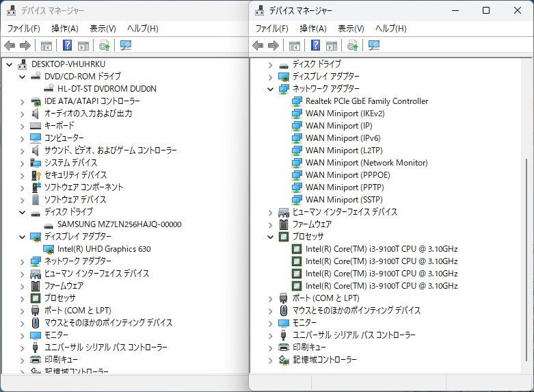Click help icon in right window toolbar
Viewport: 534px width, 392px height.
click(x=316, y=45)
